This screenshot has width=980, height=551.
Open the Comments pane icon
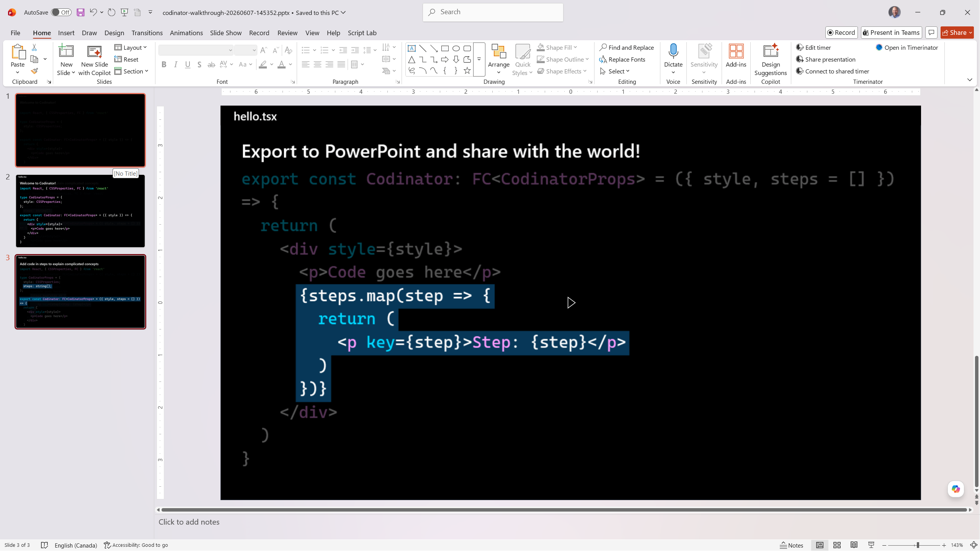[x=931, y=33]
